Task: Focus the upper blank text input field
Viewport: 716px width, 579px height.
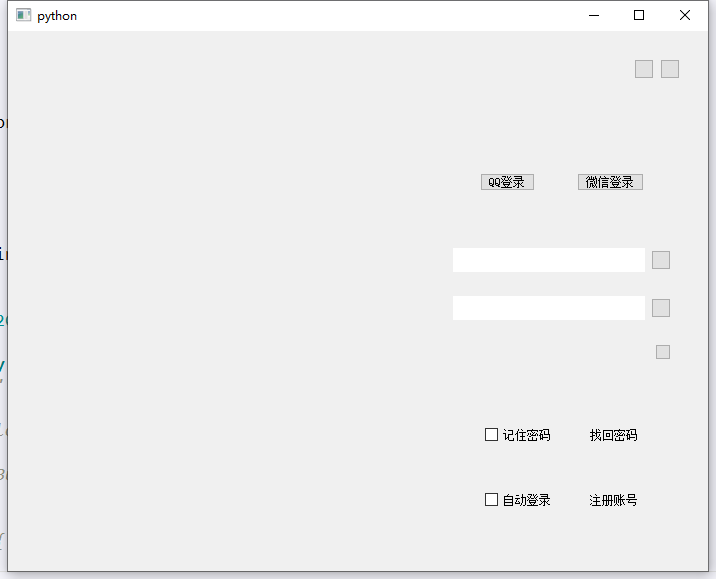Action: point(548,260)
